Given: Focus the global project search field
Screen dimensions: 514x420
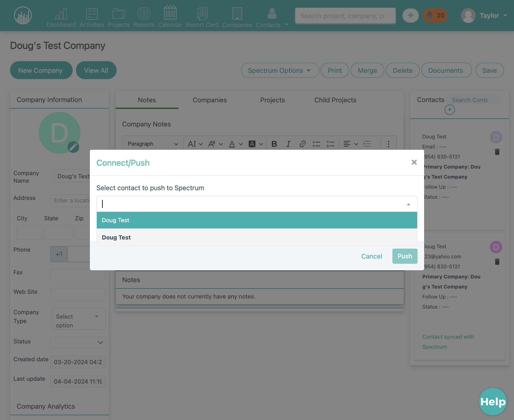Looking at the screenshot, I should 345,16.
